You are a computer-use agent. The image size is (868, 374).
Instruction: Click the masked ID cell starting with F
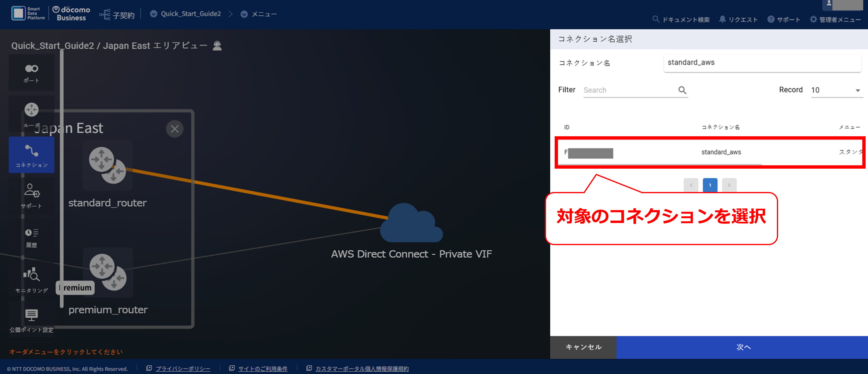coord(589,153)
